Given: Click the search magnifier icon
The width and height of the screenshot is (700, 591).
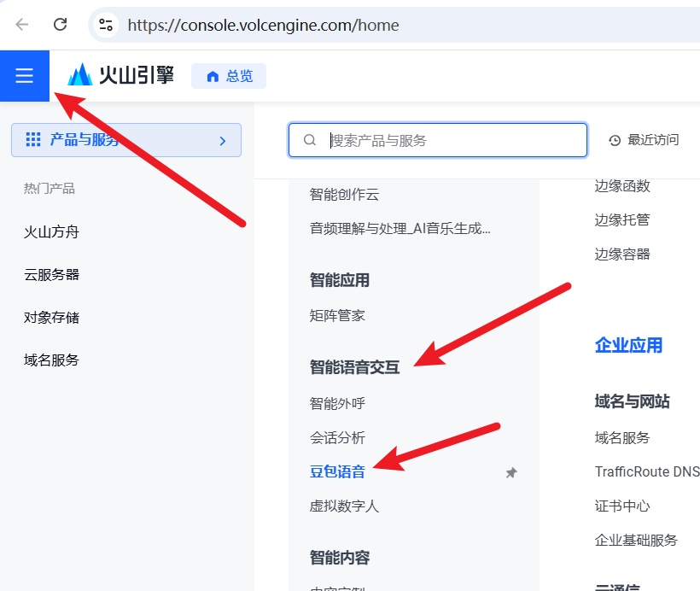Looking at the screenshot, I should pos(310,140).
